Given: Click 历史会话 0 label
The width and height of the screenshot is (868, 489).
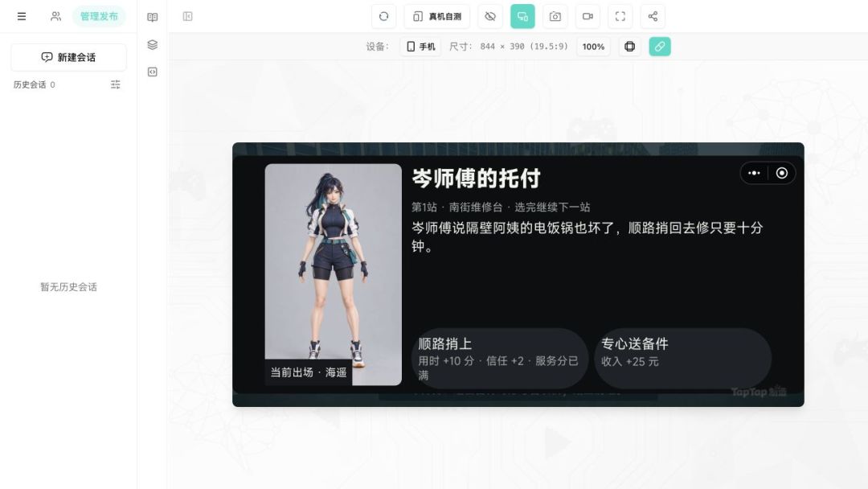Looking at the screenshot, I should (x=35, y=84).
